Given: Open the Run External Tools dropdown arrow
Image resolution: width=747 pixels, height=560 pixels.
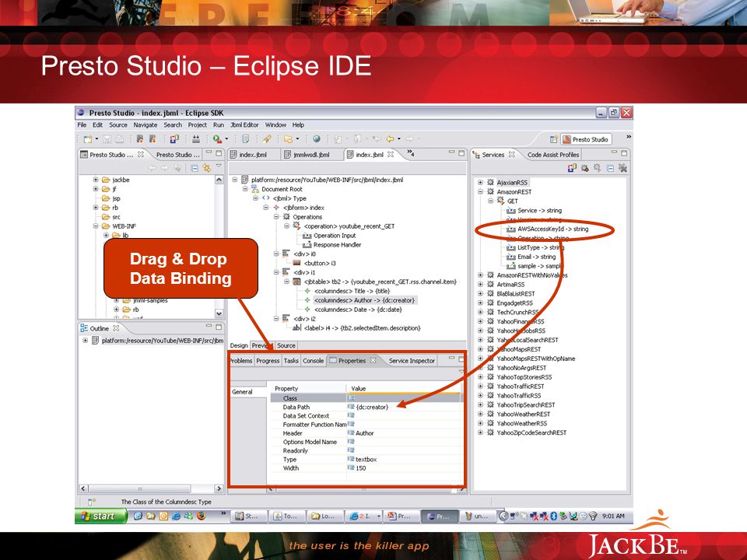Looking at the screenshot, I should (x=226, y=139).
